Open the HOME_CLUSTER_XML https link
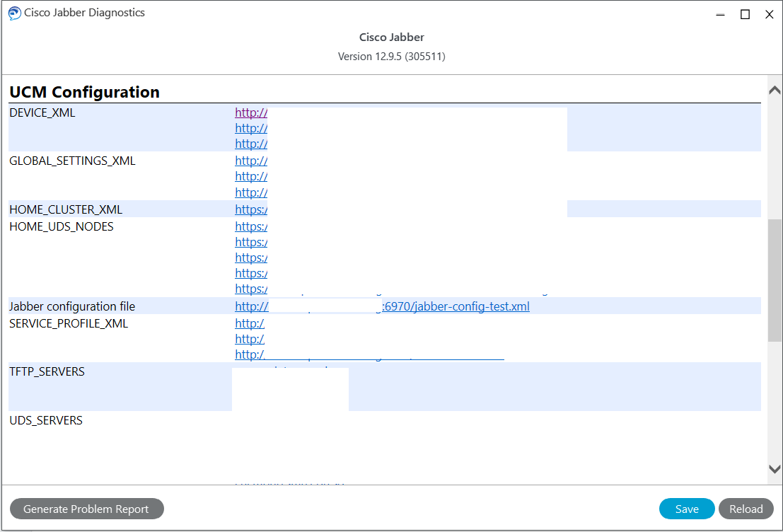 point(250,209)
